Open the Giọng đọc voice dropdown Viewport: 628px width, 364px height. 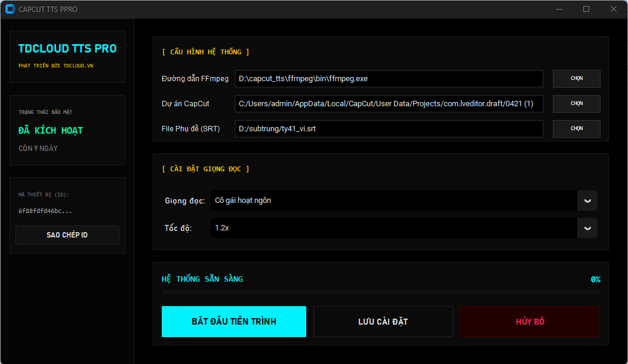[404, 200]
